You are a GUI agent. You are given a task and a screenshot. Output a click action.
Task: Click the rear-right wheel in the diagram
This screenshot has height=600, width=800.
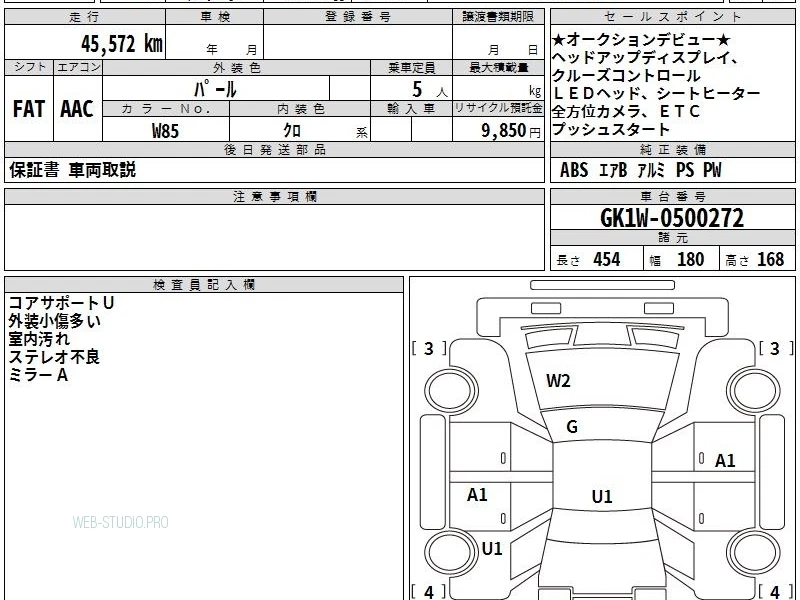click(754, 553)
